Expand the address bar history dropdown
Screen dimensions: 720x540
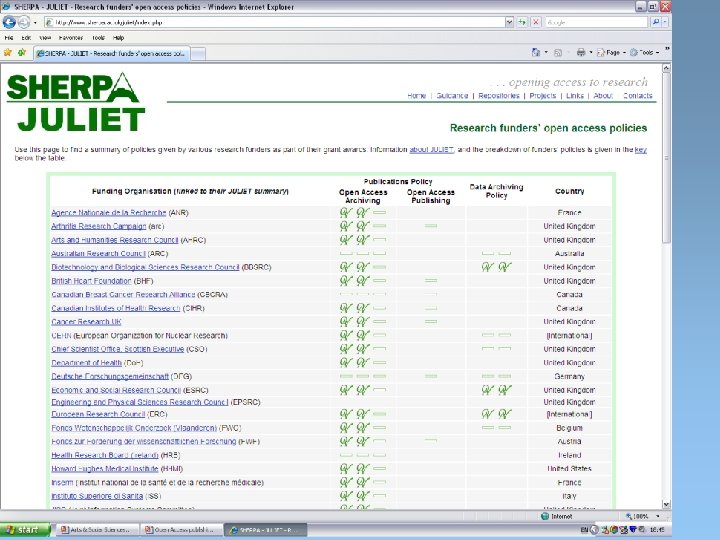[x=509, y=22]
